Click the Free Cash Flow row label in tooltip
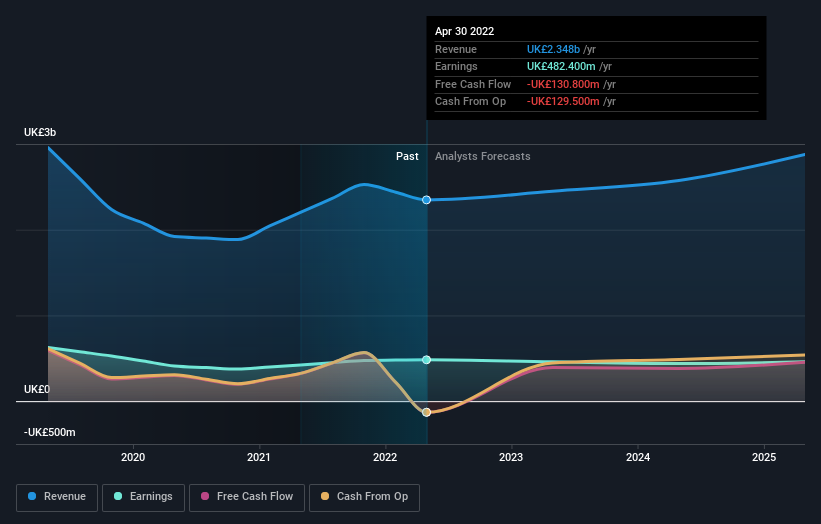 (473, 84)
